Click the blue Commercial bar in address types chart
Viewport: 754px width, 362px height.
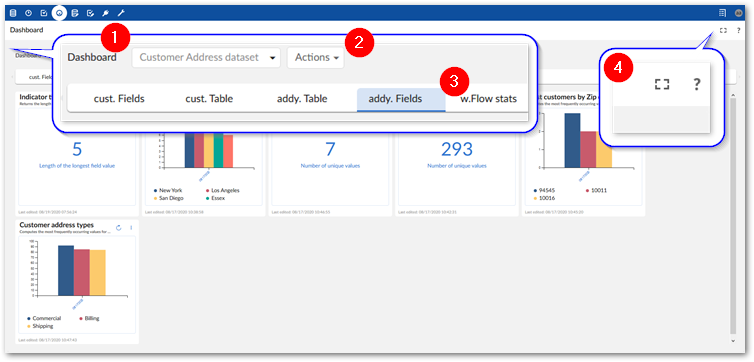point(66,270)
